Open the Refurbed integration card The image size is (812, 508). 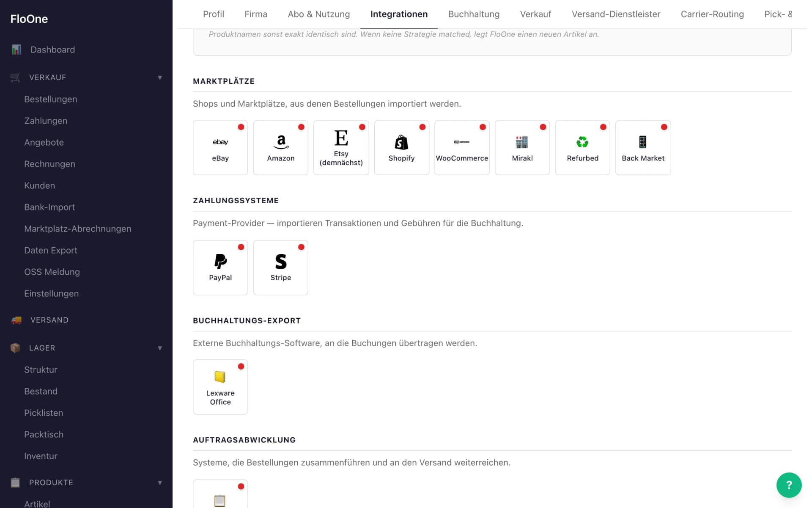[x=583, y=147]
